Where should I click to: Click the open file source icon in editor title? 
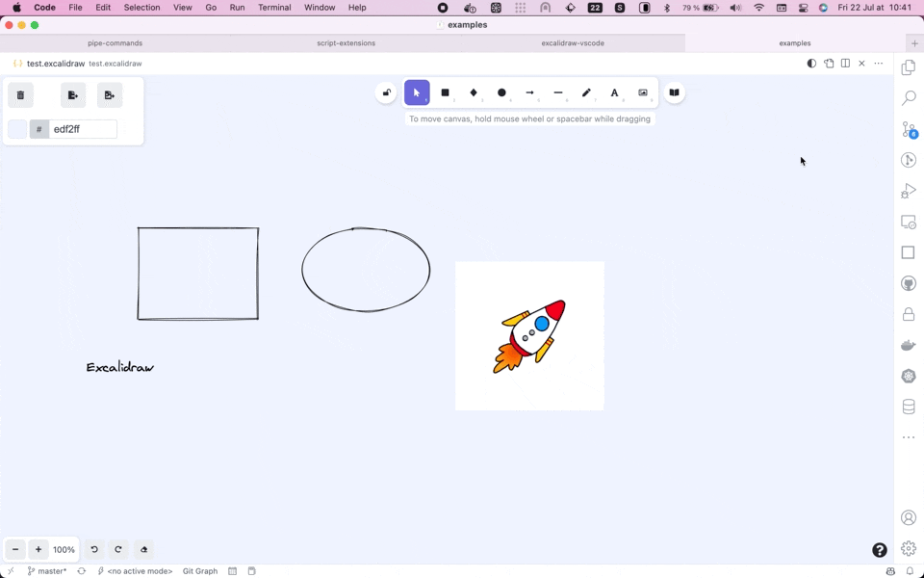click(x=829, y=64)
